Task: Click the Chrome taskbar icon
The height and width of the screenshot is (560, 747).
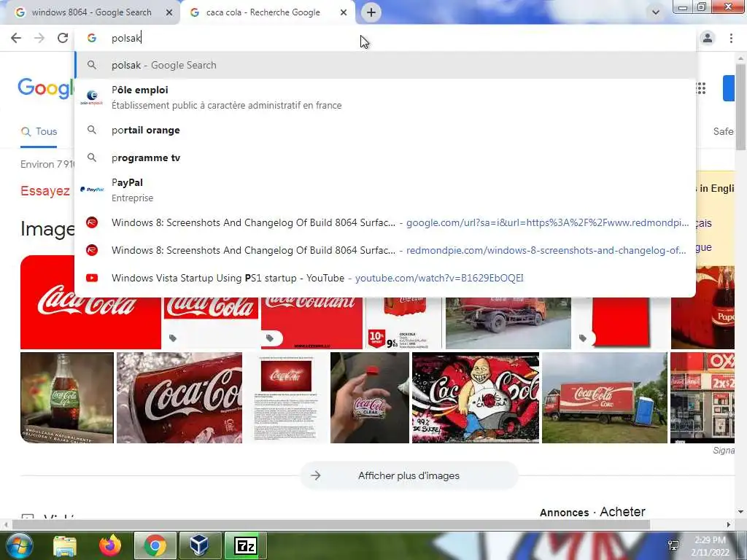Action: (155, 545)
